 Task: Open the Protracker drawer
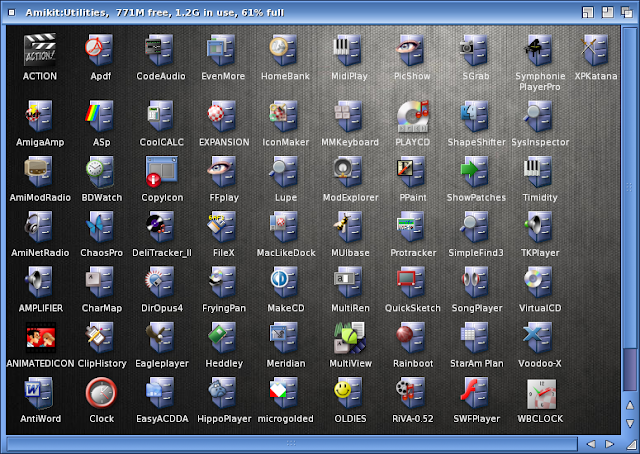pyautogui.click(x=411, y=227)
